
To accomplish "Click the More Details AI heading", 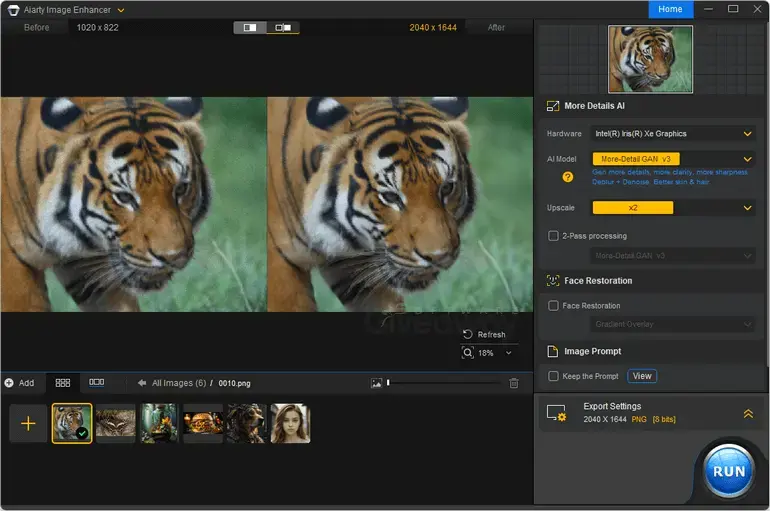I will pos(594,106).
